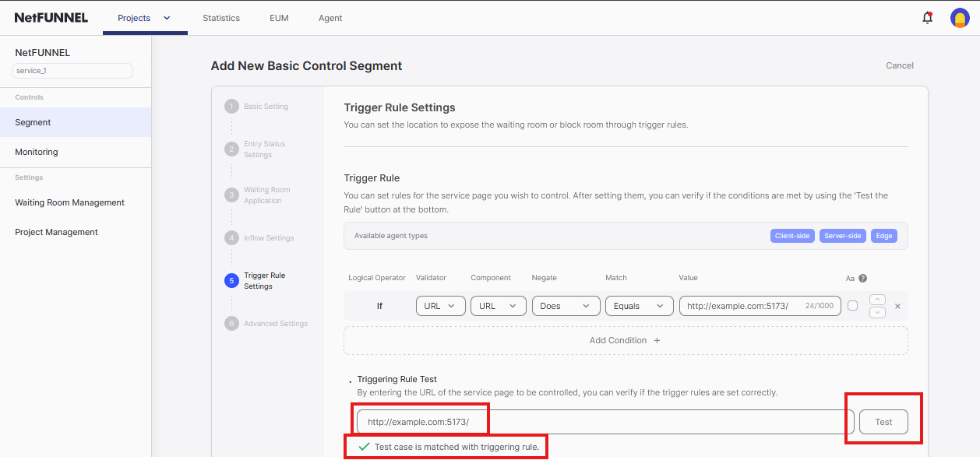Move the condition down using the arrow icon
This screenshot has height=460, width=980.
click(876, 312)
